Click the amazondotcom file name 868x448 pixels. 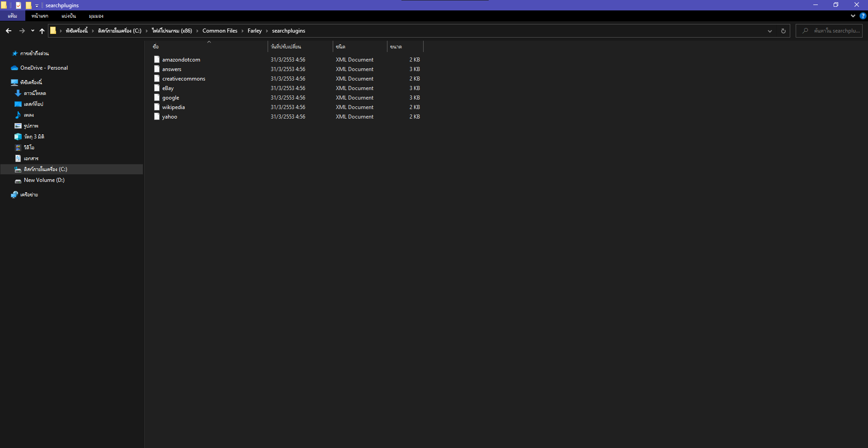181,60
